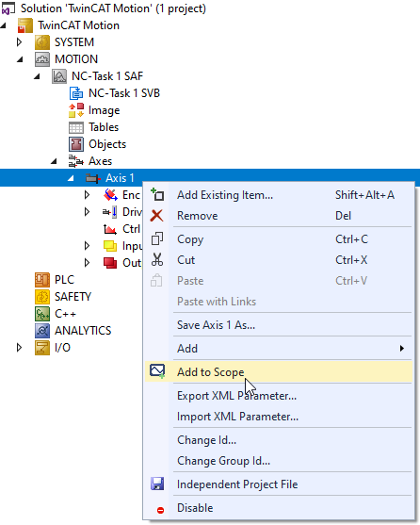Select the ANALYTICS tree label
Viewport: 420px width, 525px height.
(x=83, y=331)
